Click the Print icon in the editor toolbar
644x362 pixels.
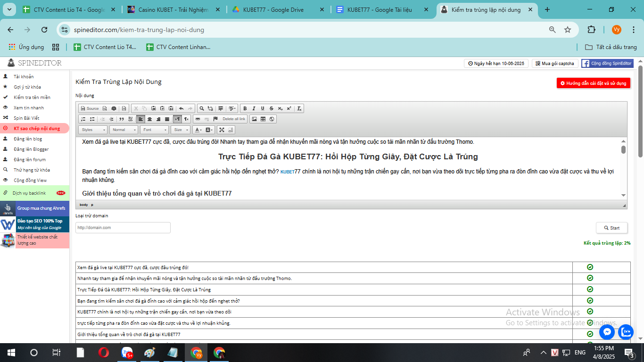114,108
